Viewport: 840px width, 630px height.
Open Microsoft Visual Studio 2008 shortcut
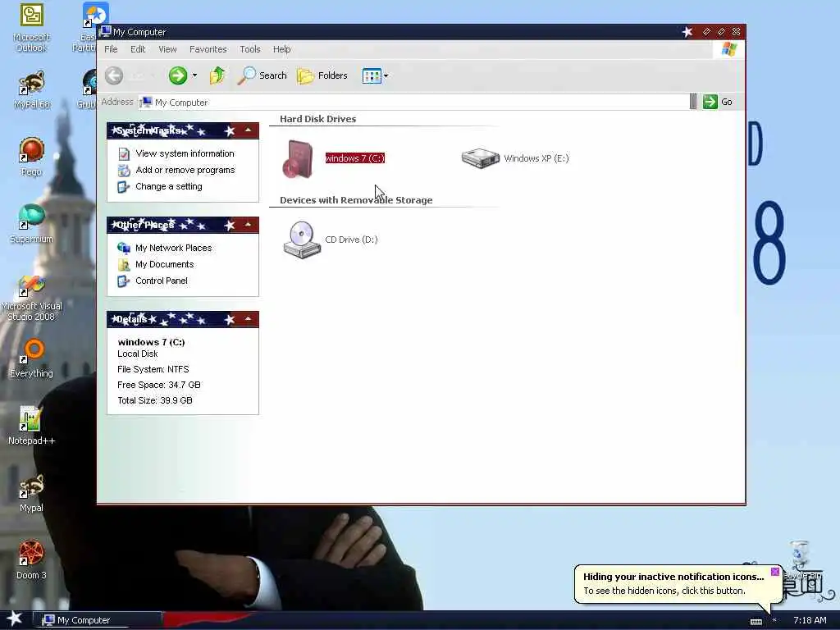(31, 299)
